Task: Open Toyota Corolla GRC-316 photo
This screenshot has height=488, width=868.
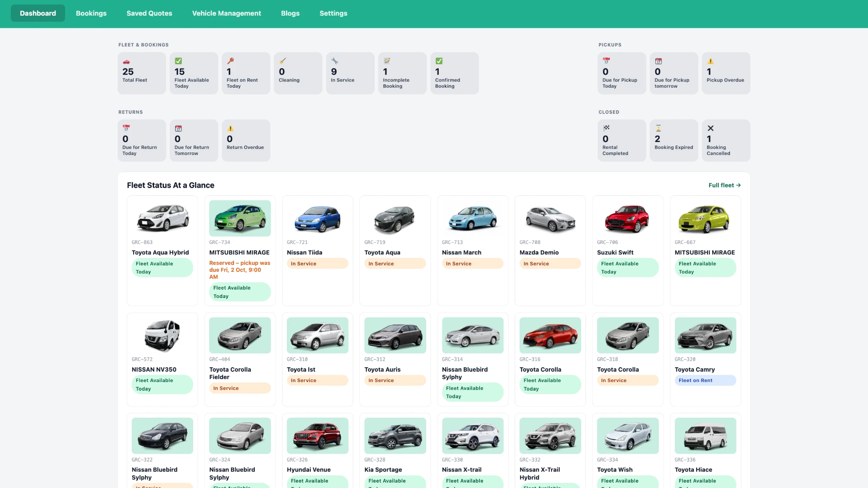Action: click(x=550, y=335)
